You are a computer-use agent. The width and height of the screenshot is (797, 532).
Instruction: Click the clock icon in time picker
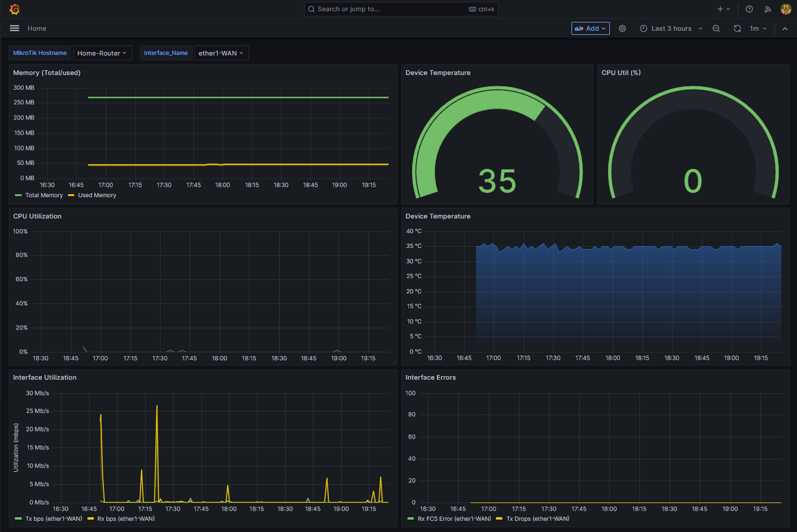(x=644, y=28)
